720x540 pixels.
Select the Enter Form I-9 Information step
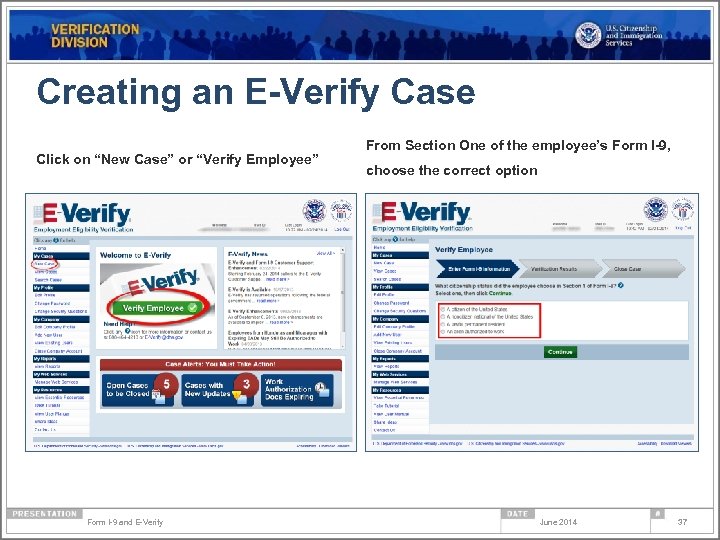(478, 269)
